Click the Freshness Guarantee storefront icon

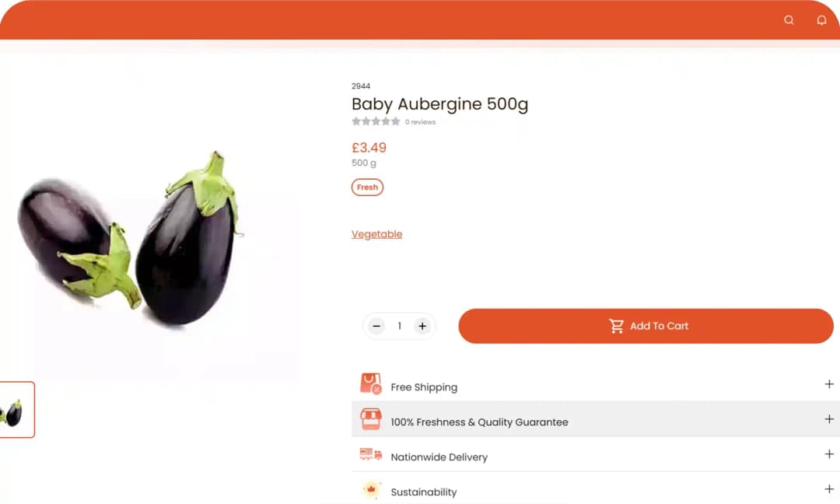point(371,420)
